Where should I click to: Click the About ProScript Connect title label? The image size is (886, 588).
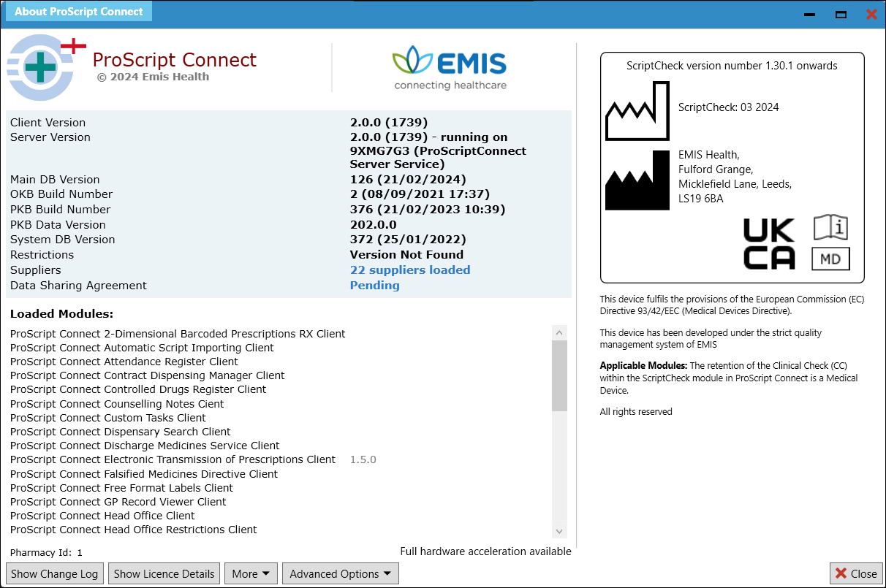click(79, 12)
